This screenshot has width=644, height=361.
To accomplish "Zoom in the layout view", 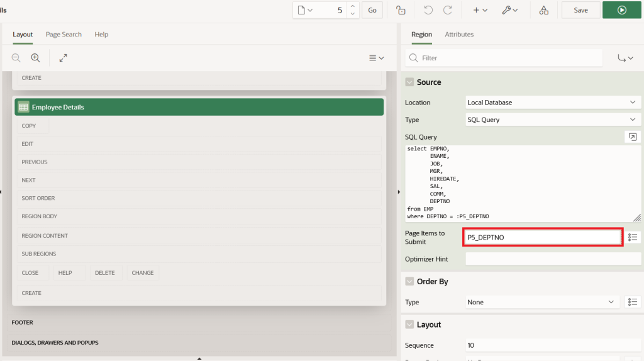I will 36,58.
